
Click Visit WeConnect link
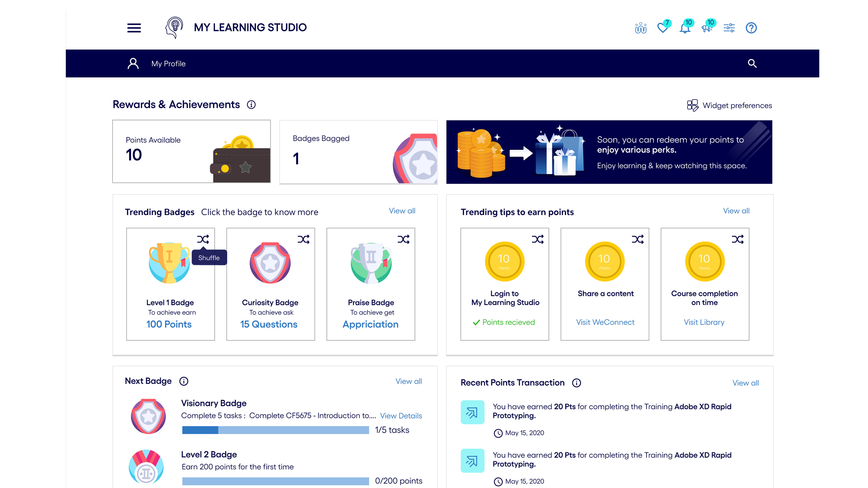click(x=605, y=322)
